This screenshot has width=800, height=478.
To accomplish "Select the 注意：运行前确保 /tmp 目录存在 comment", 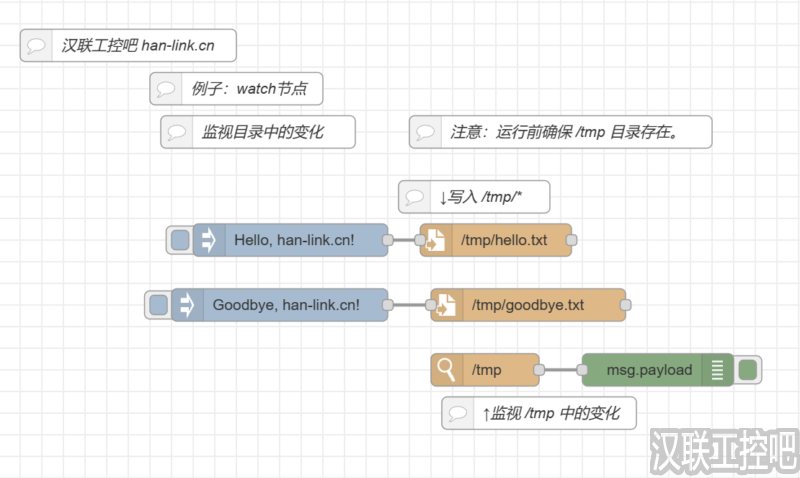I will pos(573,132).
